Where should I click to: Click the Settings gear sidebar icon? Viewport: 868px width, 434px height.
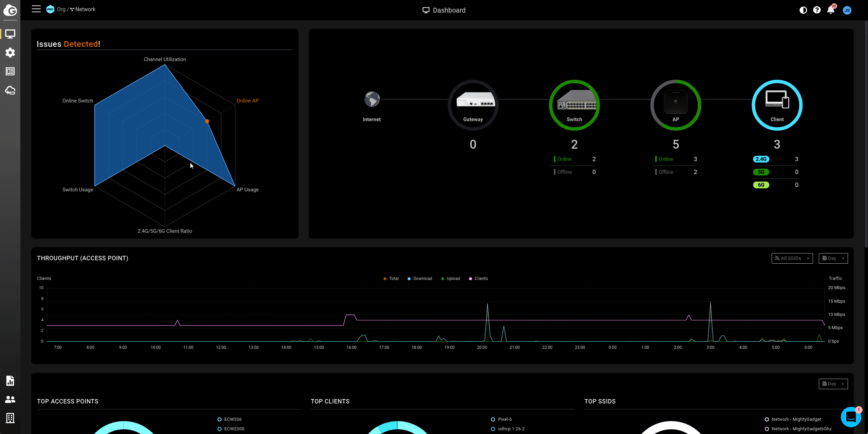coord(10,53)
